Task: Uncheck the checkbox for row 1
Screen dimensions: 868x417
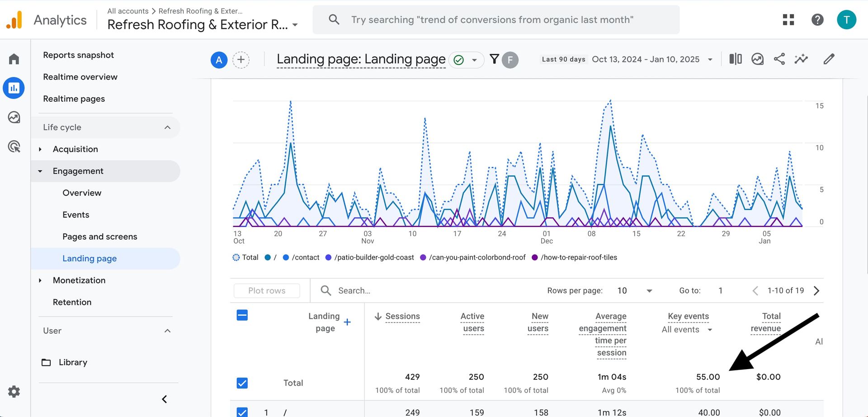Action: pyautogui.click(x=242, y=412)
